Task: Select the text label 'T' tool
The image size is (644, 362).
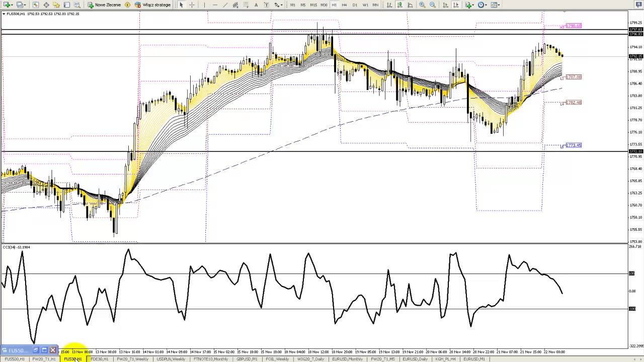Action: (x=266, y=5)
